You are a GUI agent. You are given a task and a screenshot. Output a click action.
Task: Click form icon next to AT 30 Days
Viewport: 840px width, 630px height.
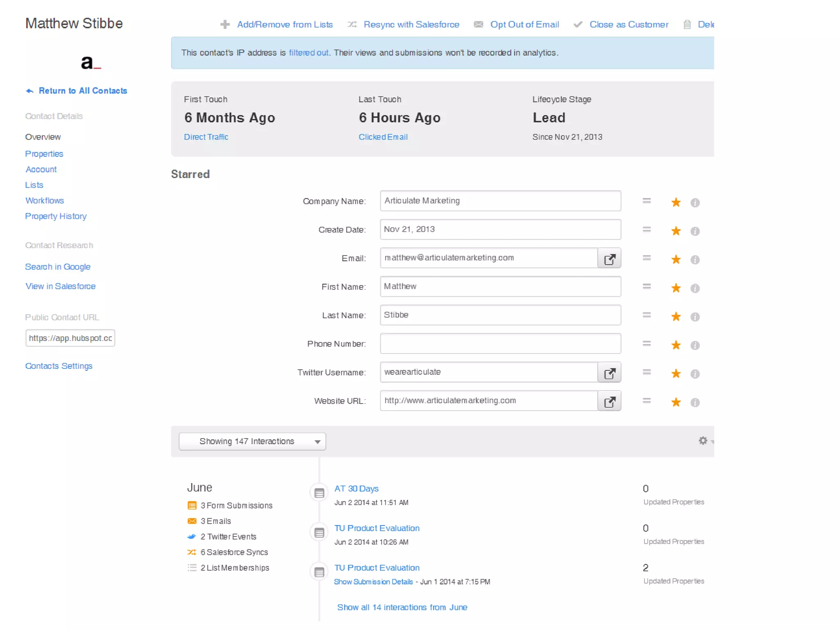pos(319,493)
